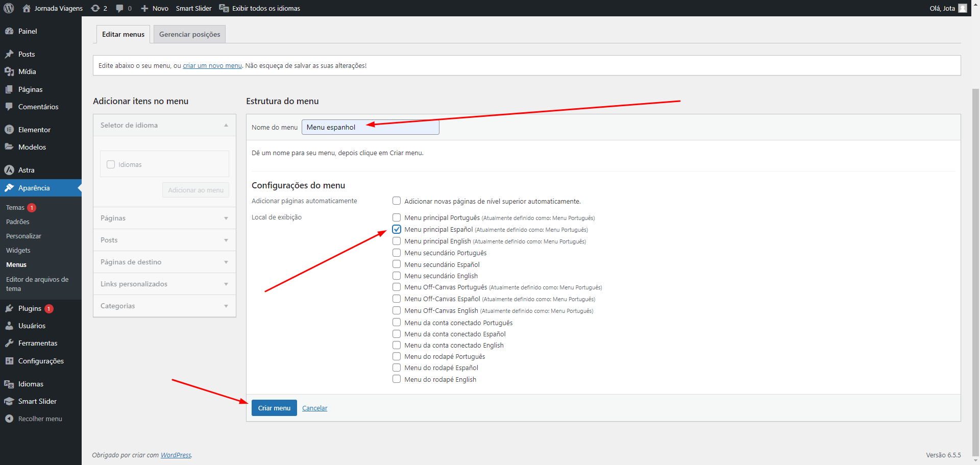Open Editor de arquivos de tema
The image size is (980, 465).
37,284
